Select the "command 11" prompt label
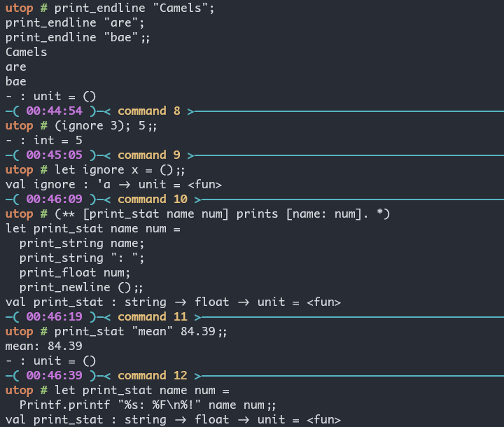This screenshot has width=504, height=427. (152, 316)
